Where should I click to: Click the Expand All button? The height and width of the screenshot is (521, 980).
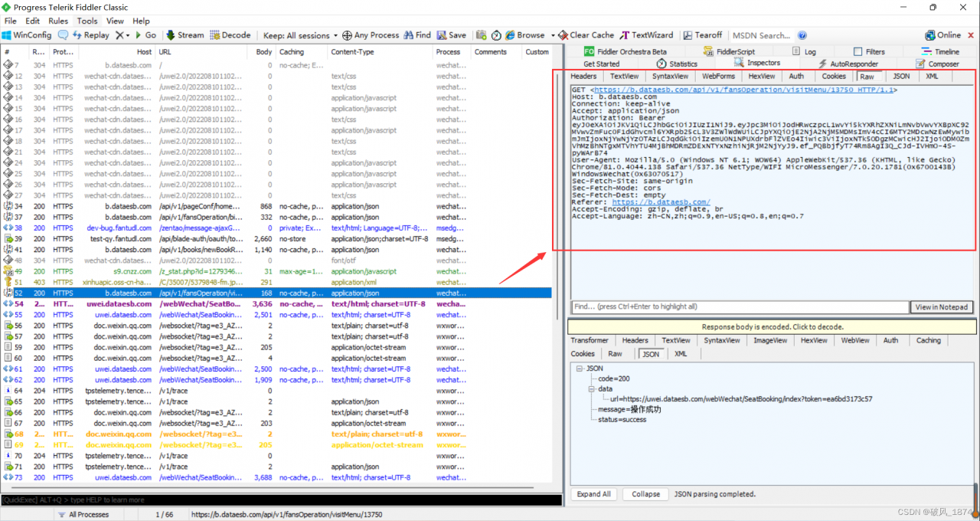593,494
